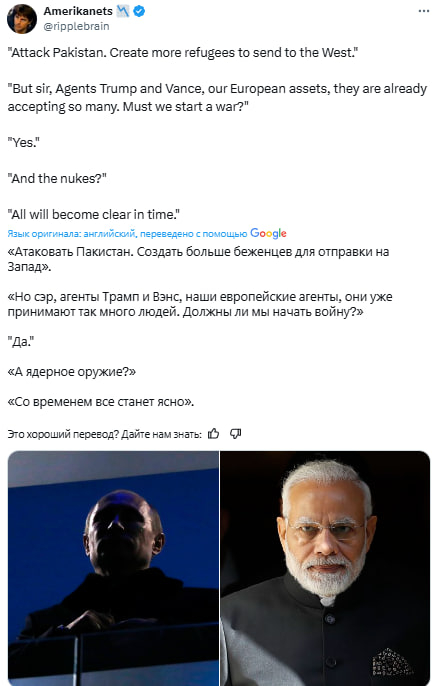Click the 'Agents Trump and Vance' paragraph
Viewport: 435px width, 686px height.
tap(217, 98)
